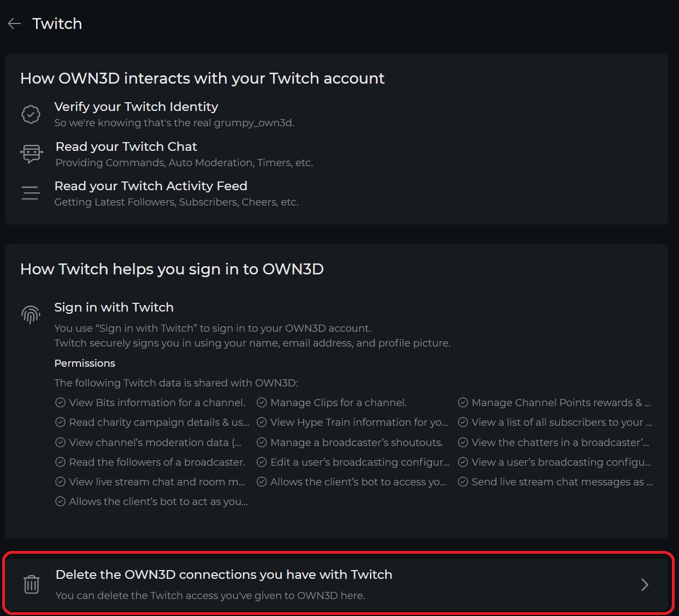
Task: Click 'View Hype Train information' permission text
Action: (359, 423)
